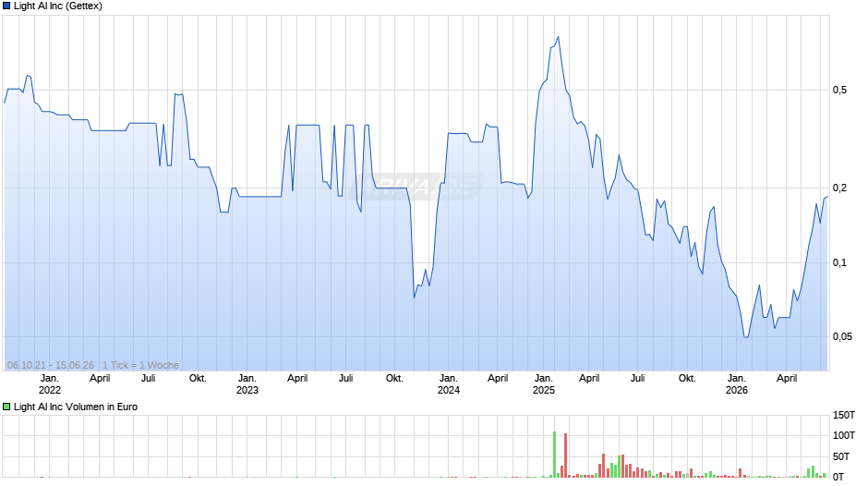The height and width of the screenshot is (486, 868).
Task: Click the 'Okt.' label just before Jan. 2023
Action: pyautogui.click(x=198, y=379)
